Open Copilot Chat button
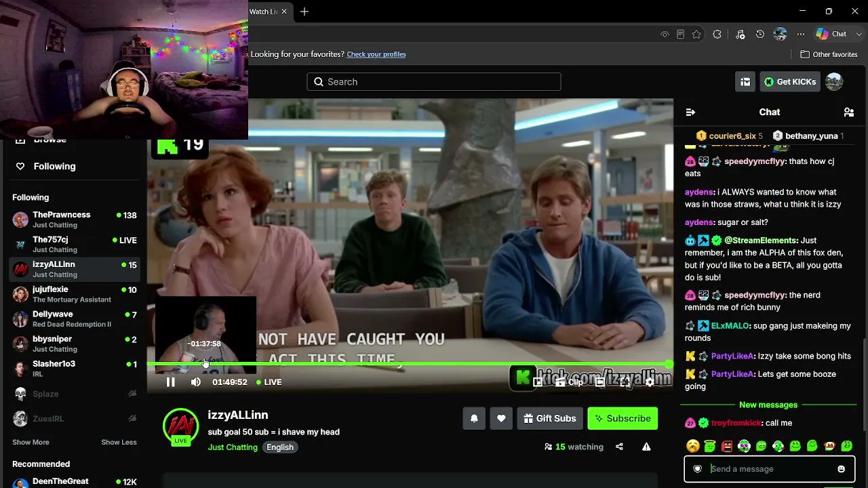The height and width of the screenshot is (488, 868). pos(831,34)
